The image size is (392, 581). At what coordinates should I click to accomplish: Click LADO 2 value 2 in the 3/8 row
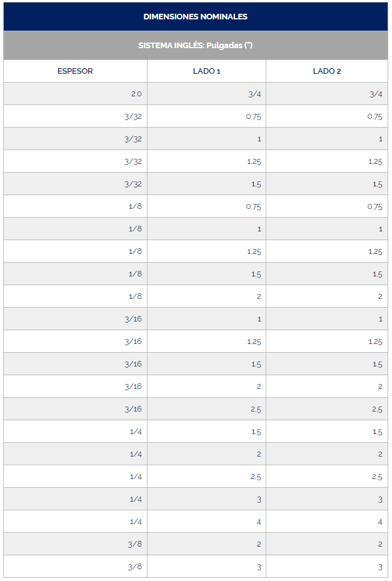379,544
